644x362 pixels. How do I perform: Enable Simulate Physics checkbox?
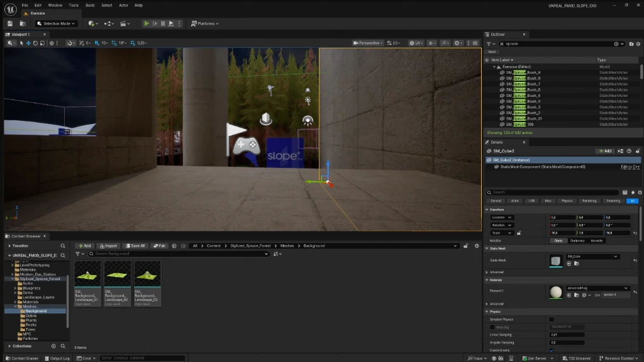click(552, 319)
